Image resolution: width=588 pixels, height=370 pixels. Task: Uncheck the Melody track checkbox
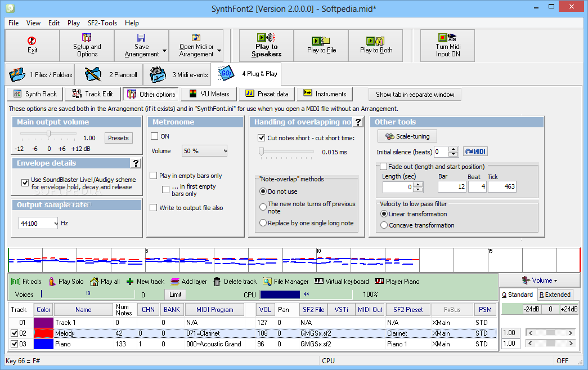click(x=14, y=333)
